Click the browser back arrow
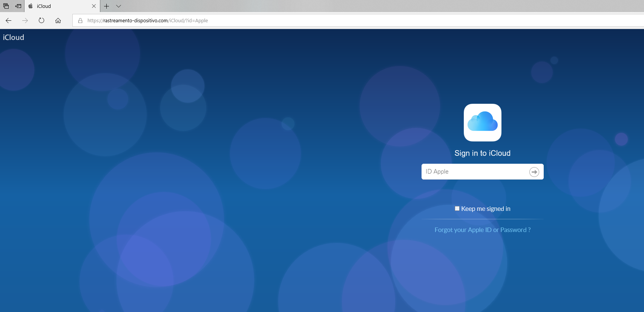 tap(8, 20)
